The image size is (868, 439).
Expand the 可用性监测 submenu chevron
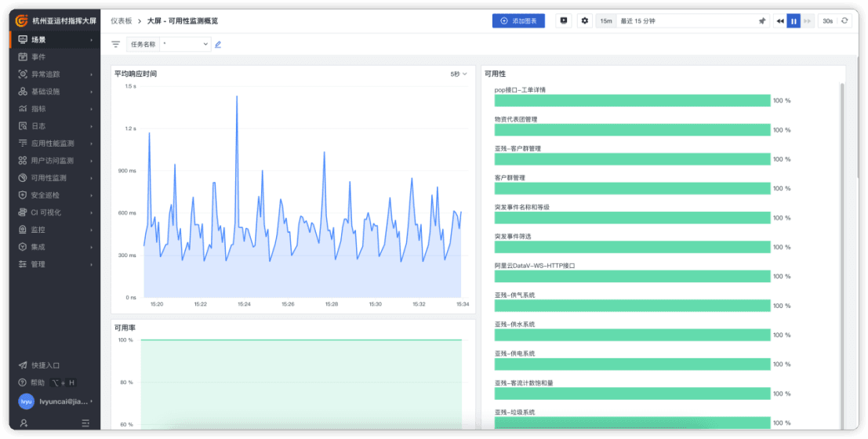(x=91, y=178)
